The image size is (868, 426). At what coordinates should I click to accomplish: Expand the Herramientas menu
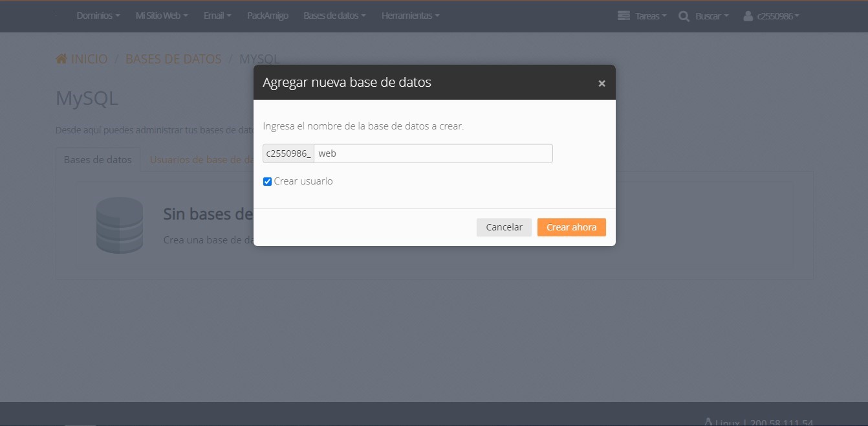[410, 16]
